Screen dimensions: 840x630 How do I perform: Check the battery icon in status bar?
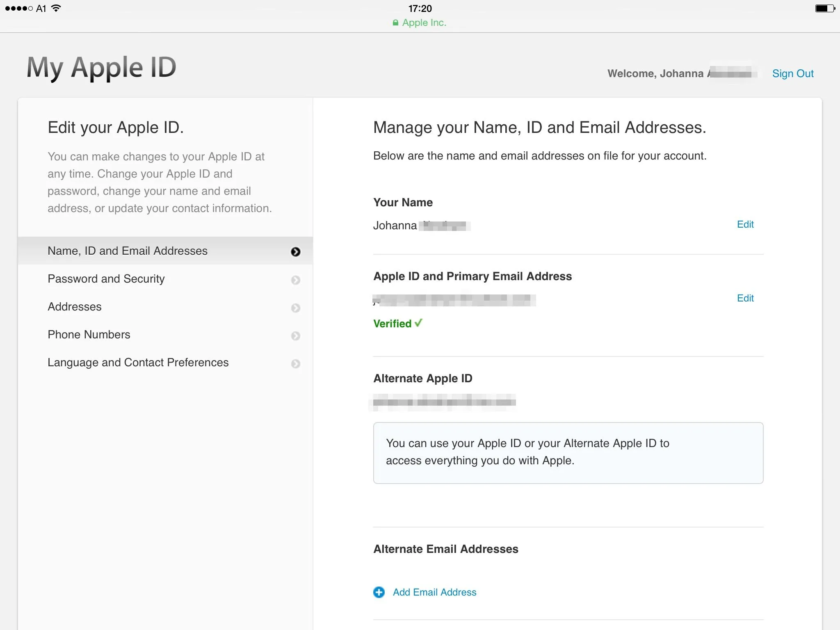pos(825,8)
